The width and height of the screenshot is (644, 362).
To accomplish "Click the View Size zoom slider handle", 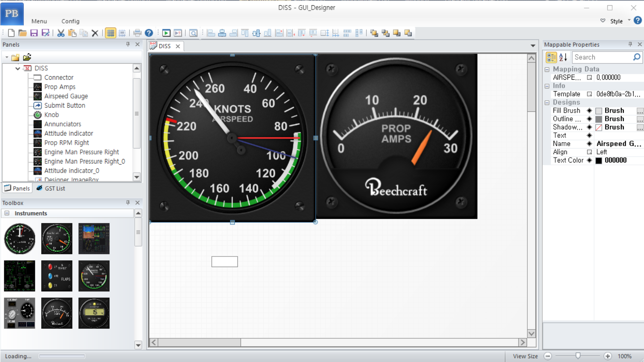I will point(578,356).
